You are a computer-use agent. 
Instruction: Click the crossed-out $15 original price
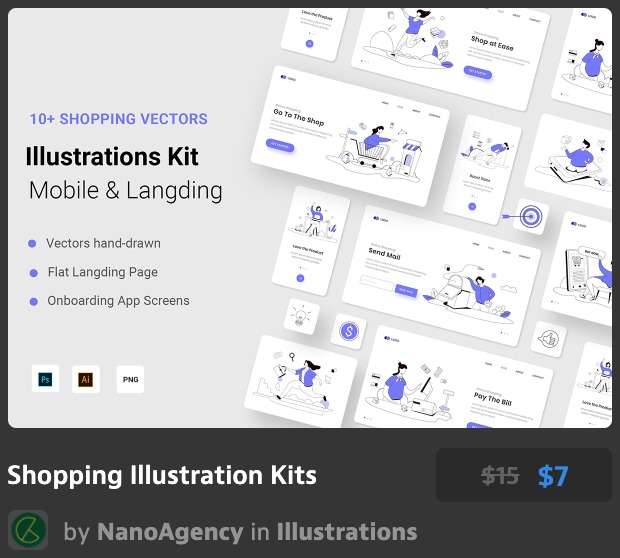point(500,476)
